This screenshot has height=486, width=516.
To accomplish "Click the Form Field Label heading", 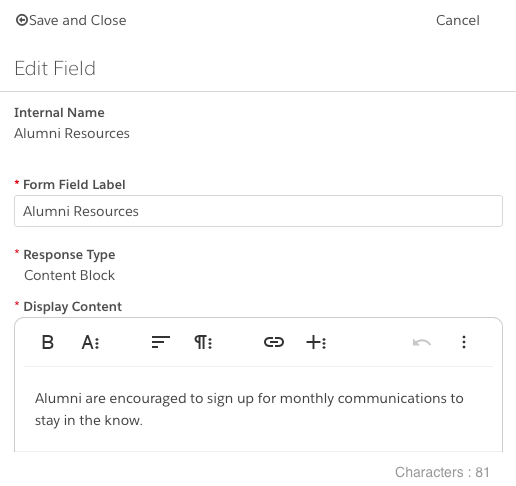I will point(74,184).
